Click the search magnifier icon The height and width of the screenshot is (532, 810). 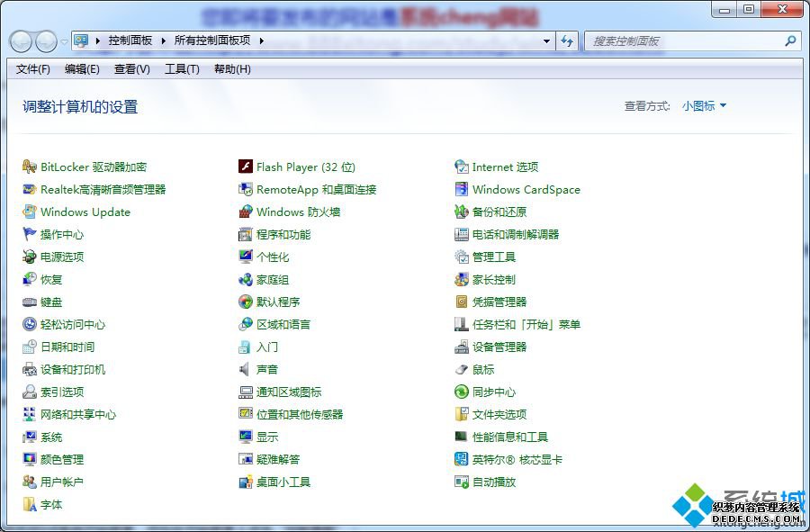[x=790, y=41]
